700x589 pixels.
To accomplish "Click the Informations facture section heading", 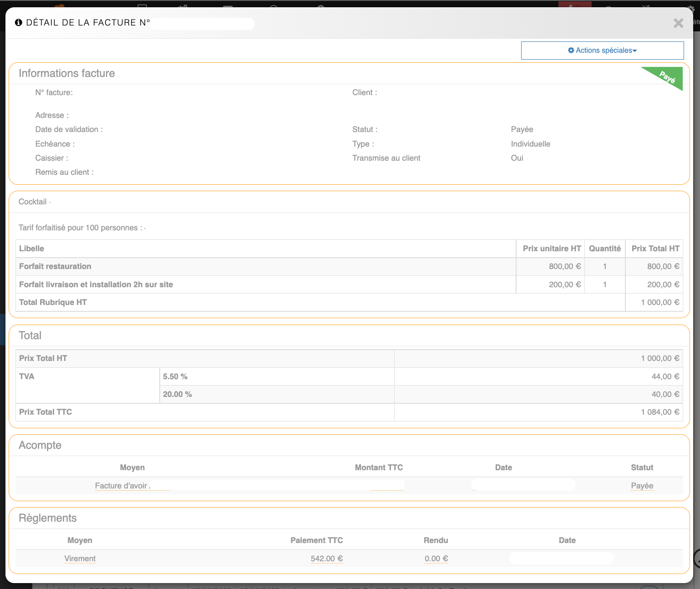I will click(67, 73).
